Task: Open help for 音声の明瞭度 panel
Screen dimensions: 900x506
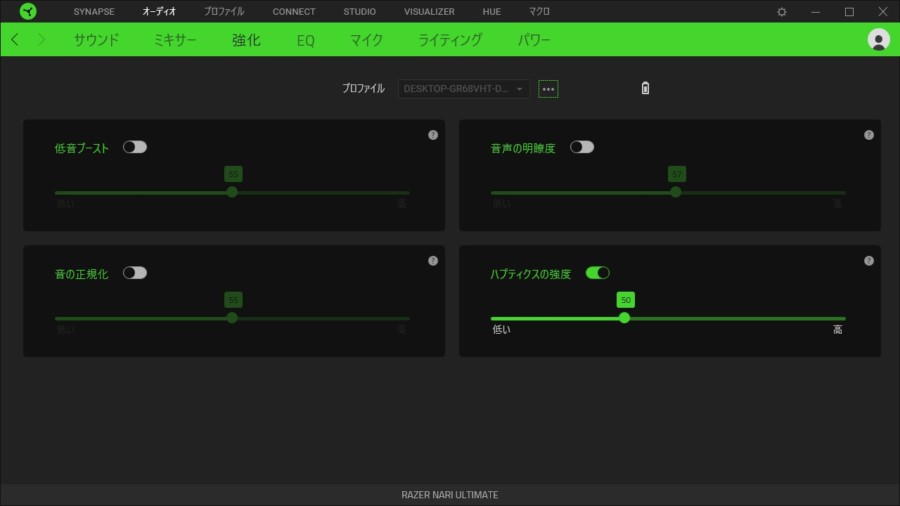Action: click(x=869, y=135)
